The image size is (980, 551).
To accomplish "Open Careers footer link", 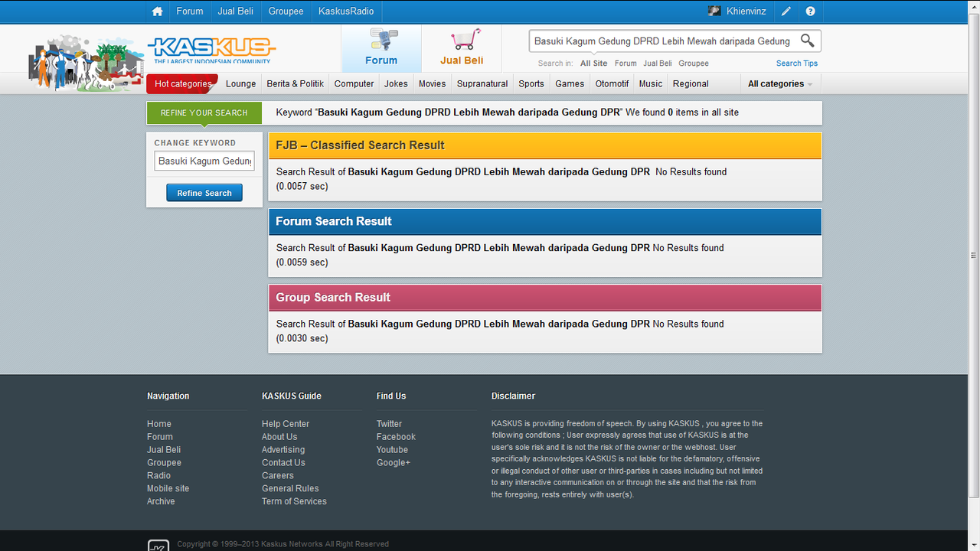I will 278,476.
